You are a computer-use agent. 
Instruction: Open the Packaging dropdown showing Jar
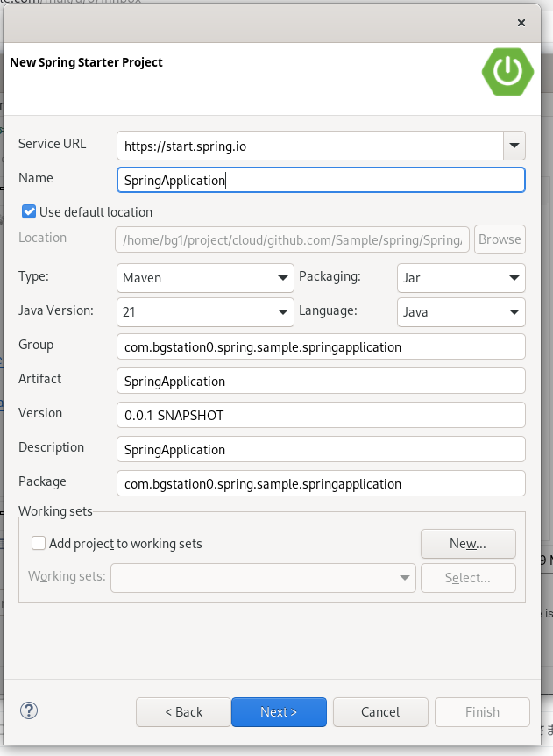461,278
